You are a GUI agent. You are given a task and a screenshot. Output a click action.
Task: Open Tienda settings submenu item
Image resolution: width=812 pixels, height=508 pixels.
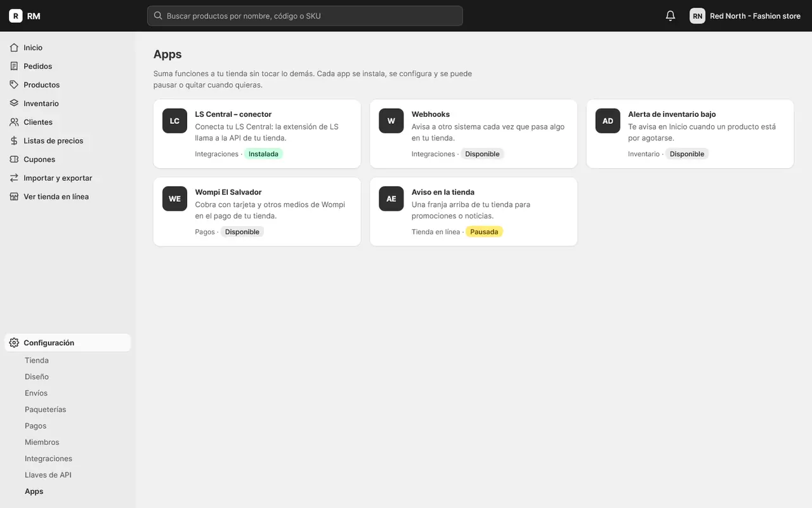[37, 360]
